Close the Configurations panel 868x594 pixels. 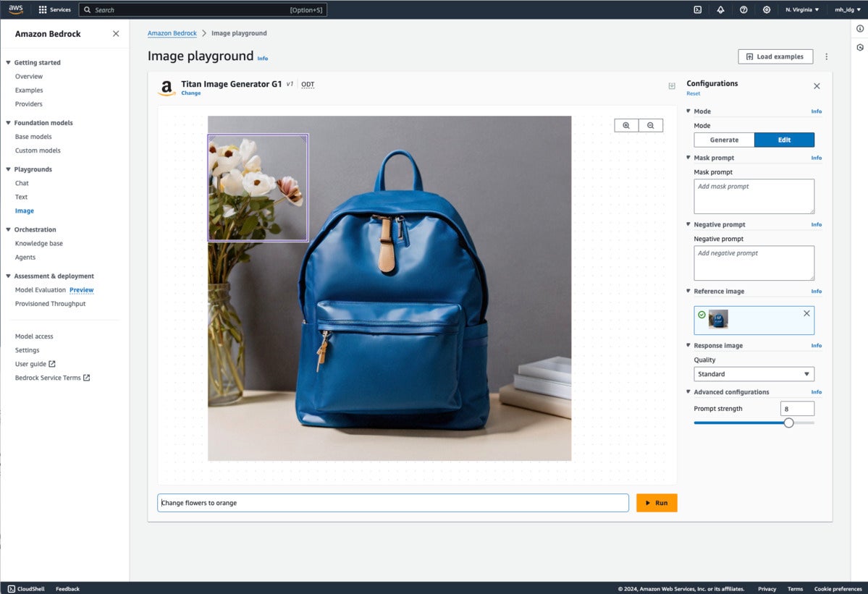(817, 85)
